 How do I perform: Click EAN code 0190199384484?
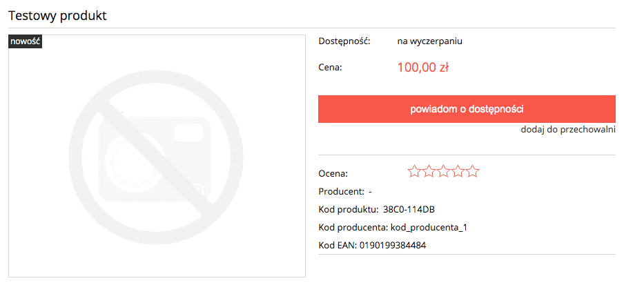coord(393,246)
